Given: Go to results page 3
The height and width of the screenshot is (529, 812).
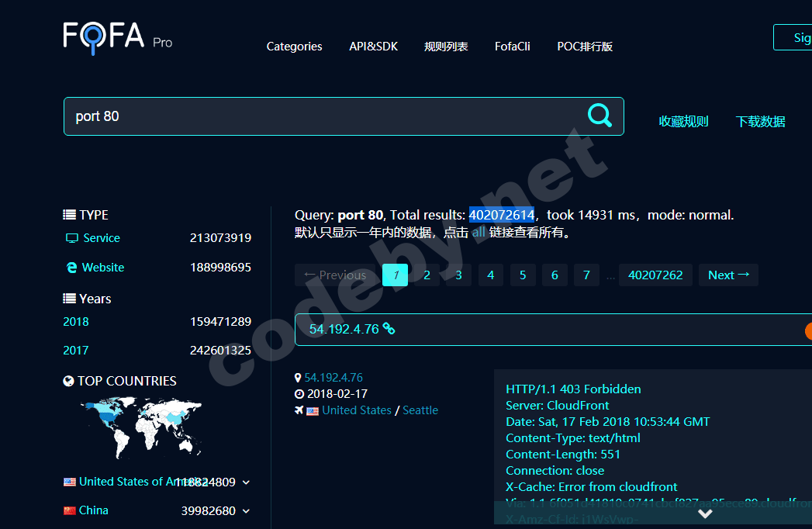Looking at the screenshot, I should [459, 275].
